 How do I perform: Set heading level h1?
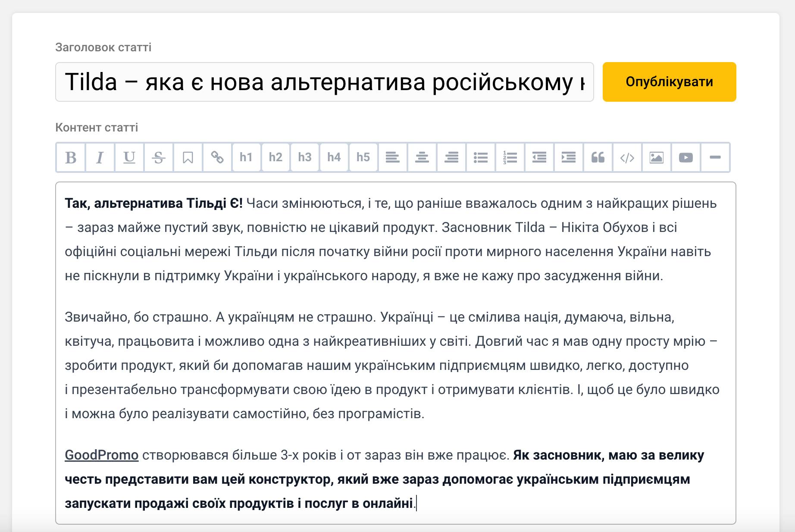coord(246,157)
